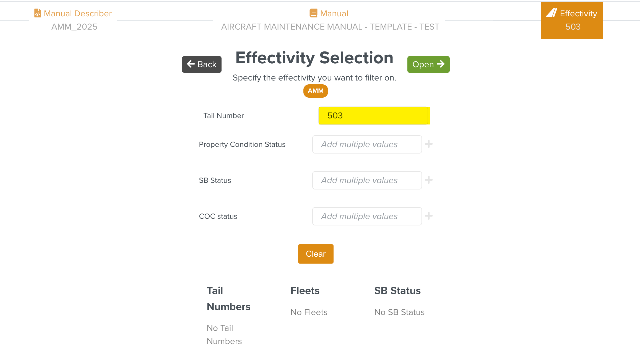
Task: Open the SB Status values field
Action: coord(367,180)
